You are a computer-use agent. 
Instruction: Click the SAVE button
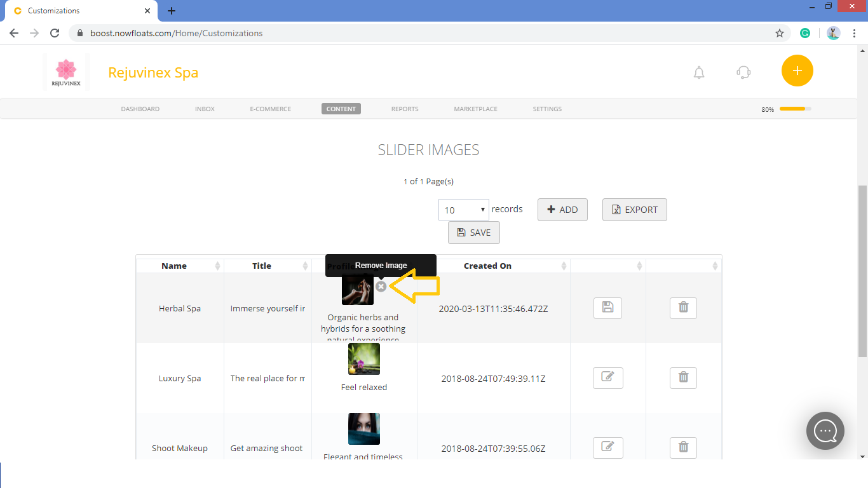[x=474, y=233]
